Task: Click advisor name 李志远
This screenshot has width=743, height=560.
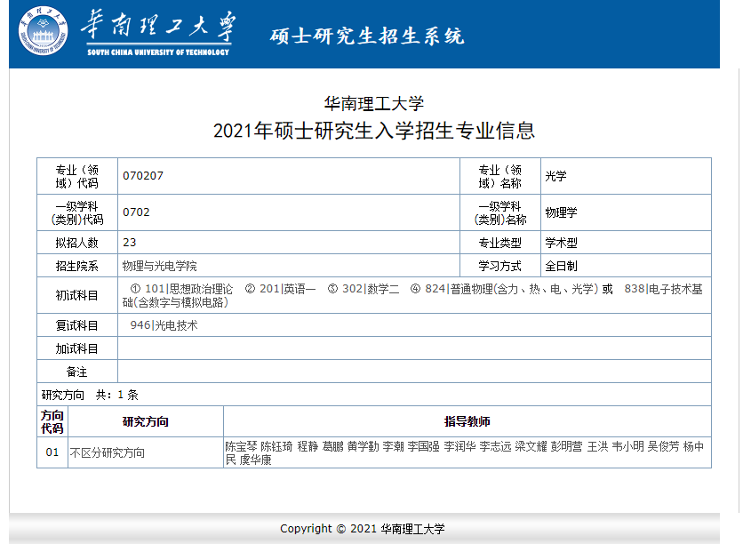Action: 495,446
